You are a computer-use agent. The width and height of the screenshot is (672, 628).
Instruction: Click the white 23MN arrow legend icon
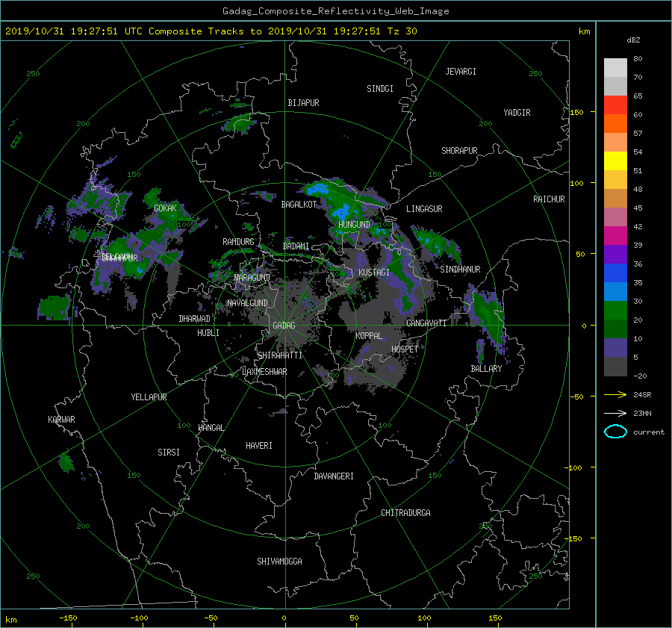[615, 413]
